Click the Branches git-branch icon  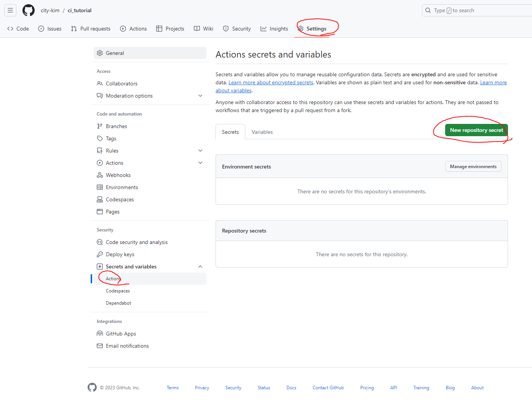tap(100, 126)
